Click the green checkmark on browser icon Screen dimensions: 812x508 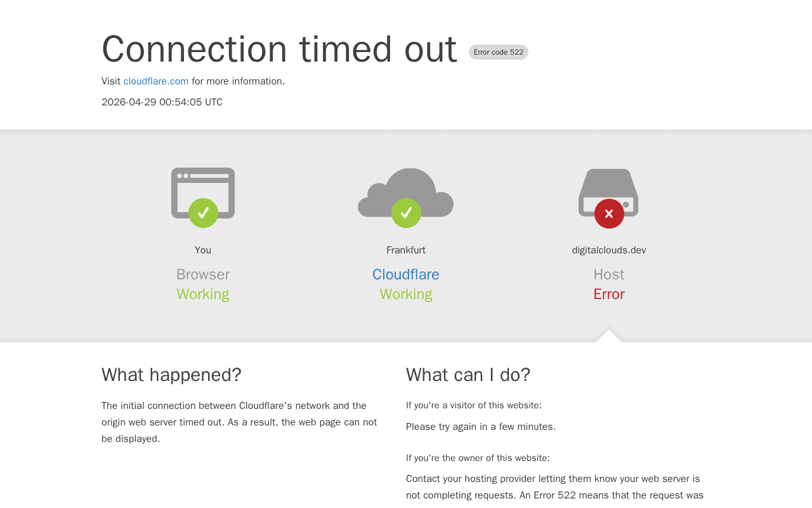pyautogui.click(x=203, y=213)
